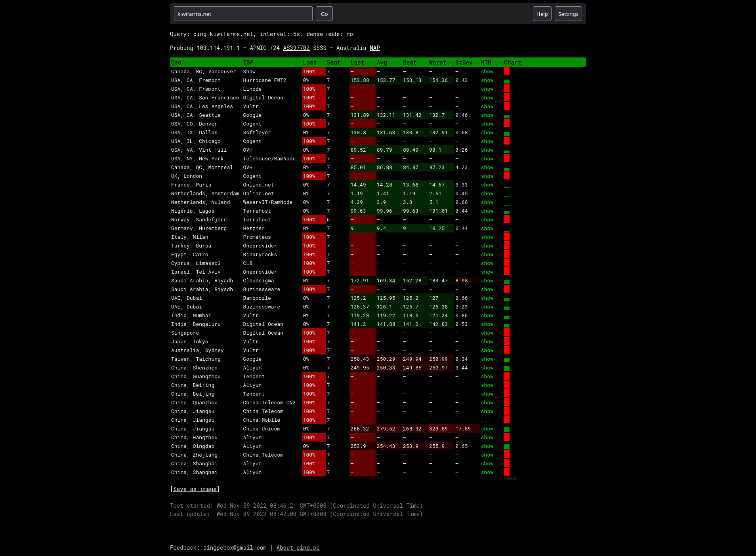Show MTR for Japan, Tokyo Vultr

[487, 342]
